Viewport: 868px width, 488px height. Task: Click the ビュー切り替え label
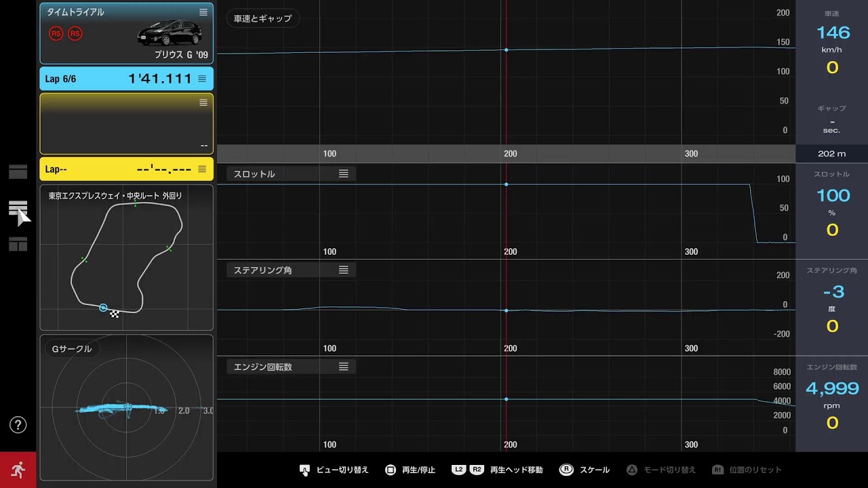pos(342,470)
